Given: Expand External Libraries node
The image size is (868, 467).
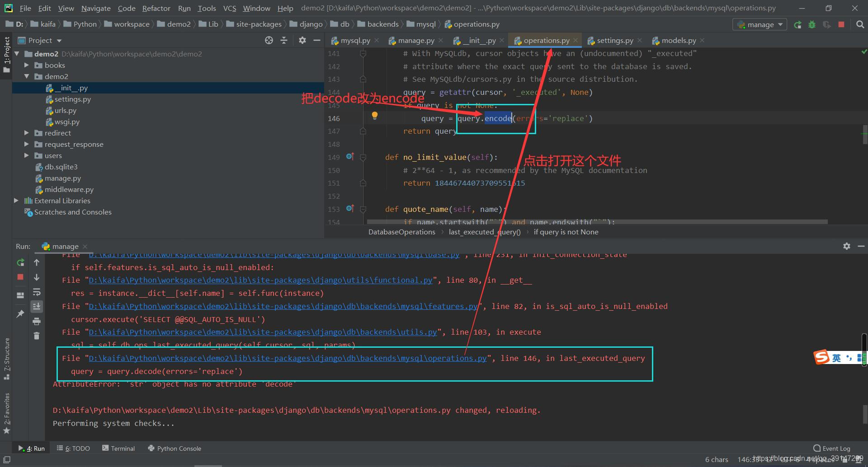Looking at the screenshot, I should coord(16,201).
